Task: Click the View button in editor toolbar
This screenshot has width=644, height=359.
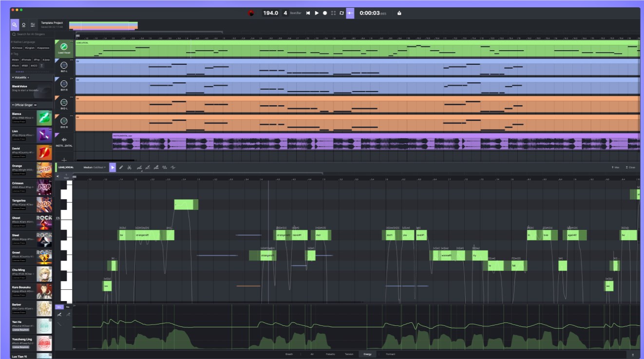Action: tap(616, 167)
